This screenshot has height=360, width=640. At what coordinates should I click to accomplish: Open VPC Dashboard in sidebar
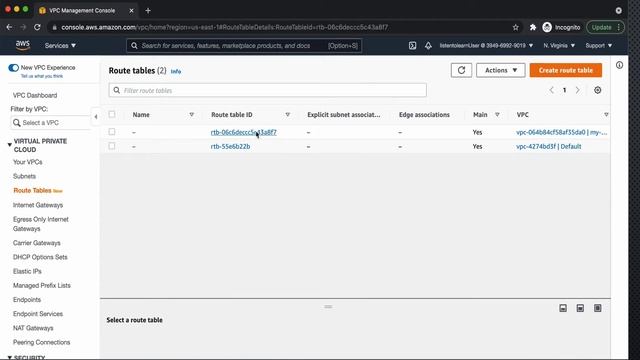[x=35, y=96]
